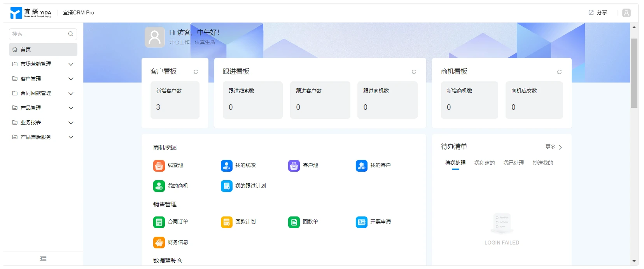Select 客户管理 in sidebar
This screenshot has height=269, width=644.
(x=43, y=79)
